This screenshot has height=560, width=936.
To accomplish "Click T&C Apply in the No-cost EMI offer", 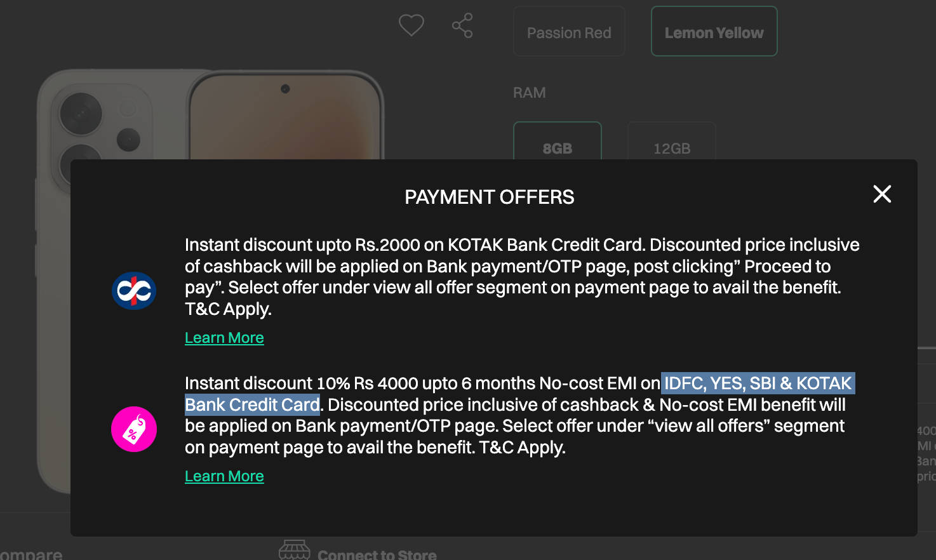I will pos(522,448).
